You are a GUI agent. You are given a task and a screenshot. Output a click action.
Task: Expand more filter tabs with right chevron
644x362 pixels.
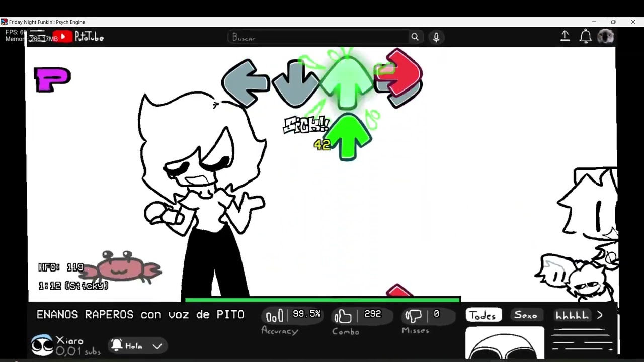click(x=600, y=315)
